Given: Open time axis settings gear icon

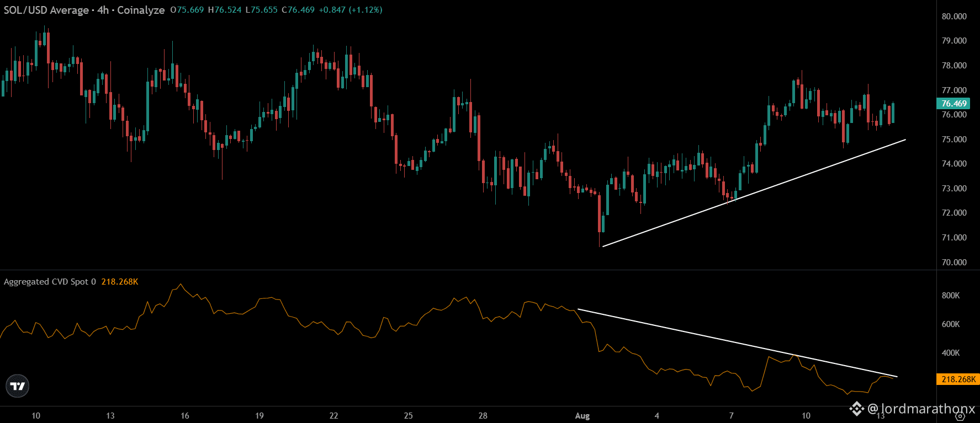Looking at the screenshot, I should click(x=960, y=416).
